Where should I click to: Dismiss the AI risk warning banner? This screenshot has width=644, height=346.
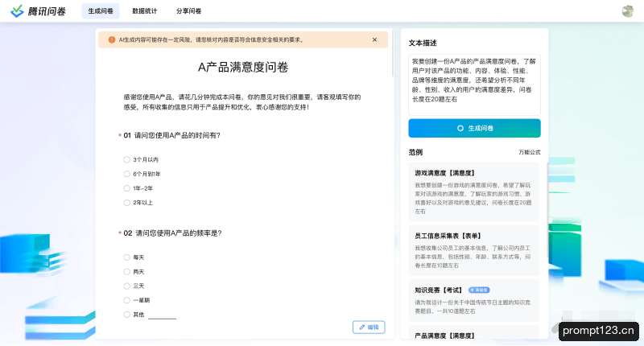[x=374, y=39]
